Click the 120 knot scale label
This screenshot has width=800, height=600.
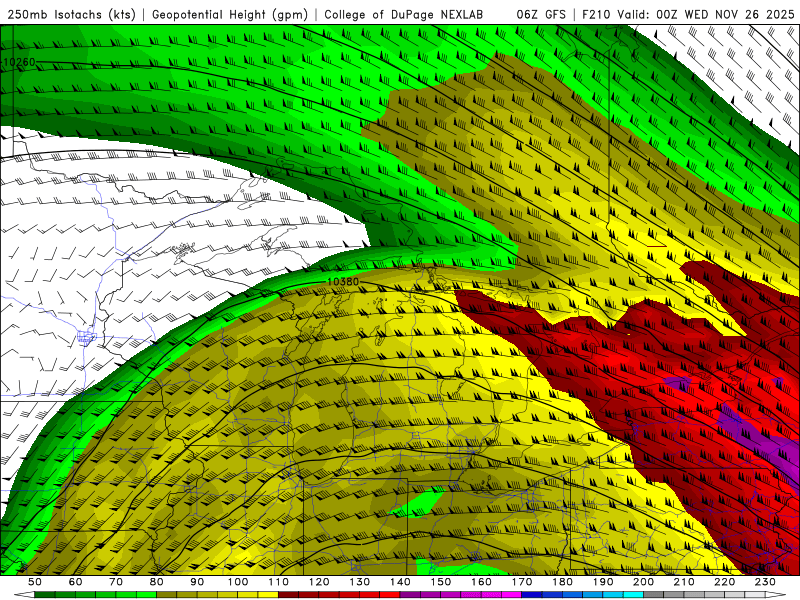click(x=319, y=582)
